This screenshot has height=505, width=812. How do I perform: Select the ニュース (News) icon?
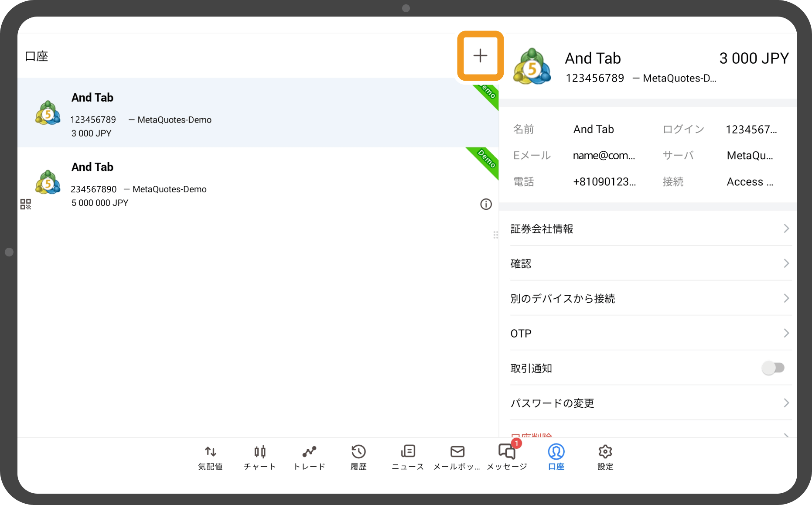(x=407, y=456)
